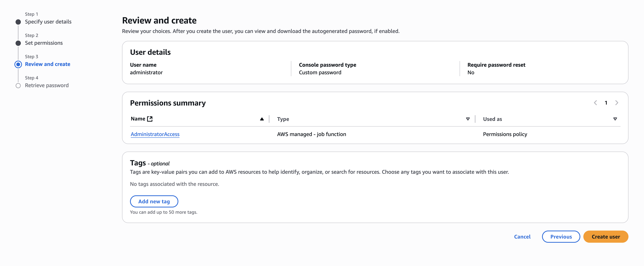This screenshot has height=266, width=644.
Task: Click the Create user button
Action: point(606,237)
